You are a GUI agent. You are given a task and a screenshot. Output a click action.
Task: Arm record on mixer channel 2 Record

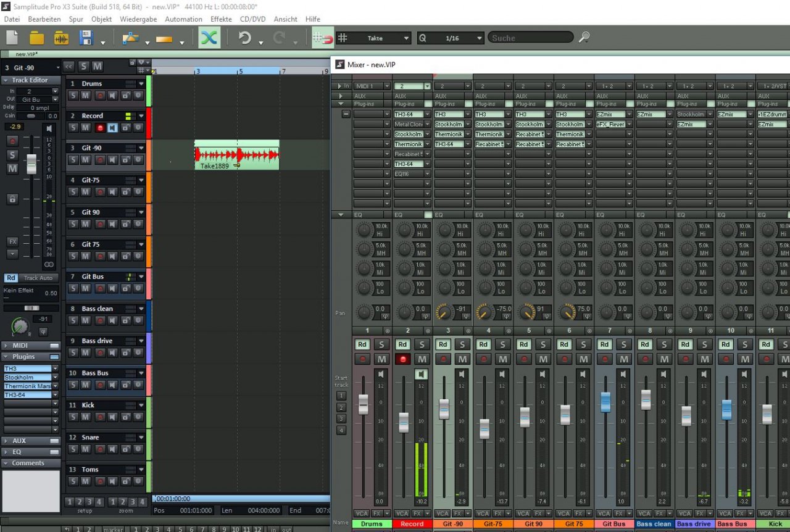403,359
